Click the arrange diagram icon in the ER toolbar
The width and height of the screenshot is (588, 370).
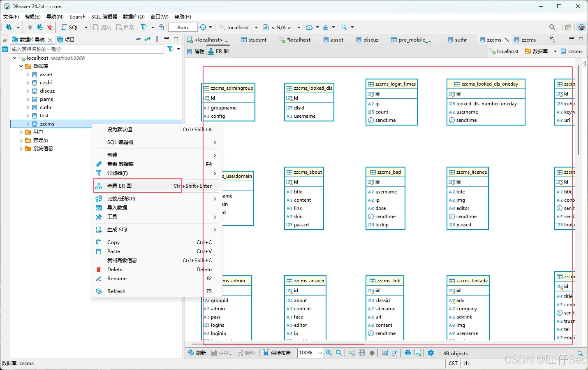tap(352, 353)
